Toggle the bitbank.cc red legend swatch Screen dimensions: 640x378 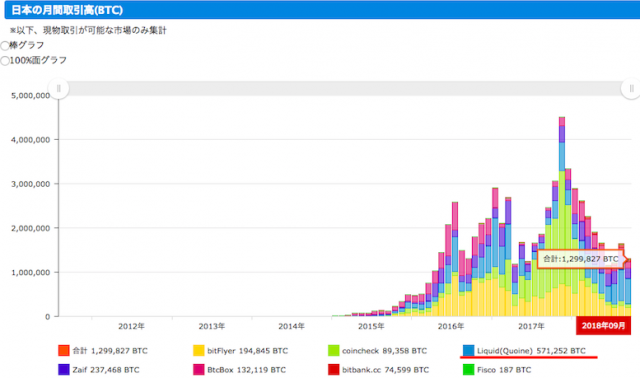point(333,369)
